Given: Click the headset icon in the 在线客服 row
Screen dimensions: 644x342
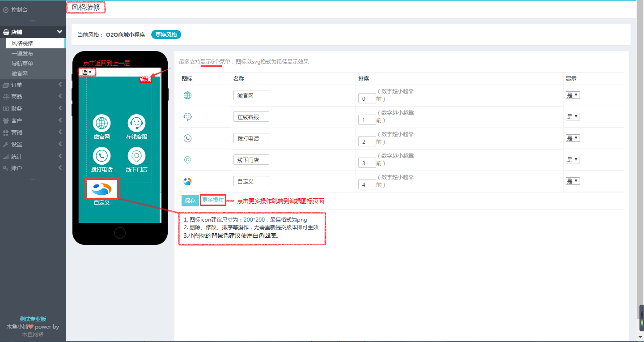Looking at the screenshot, I should [x=187, y=116].
